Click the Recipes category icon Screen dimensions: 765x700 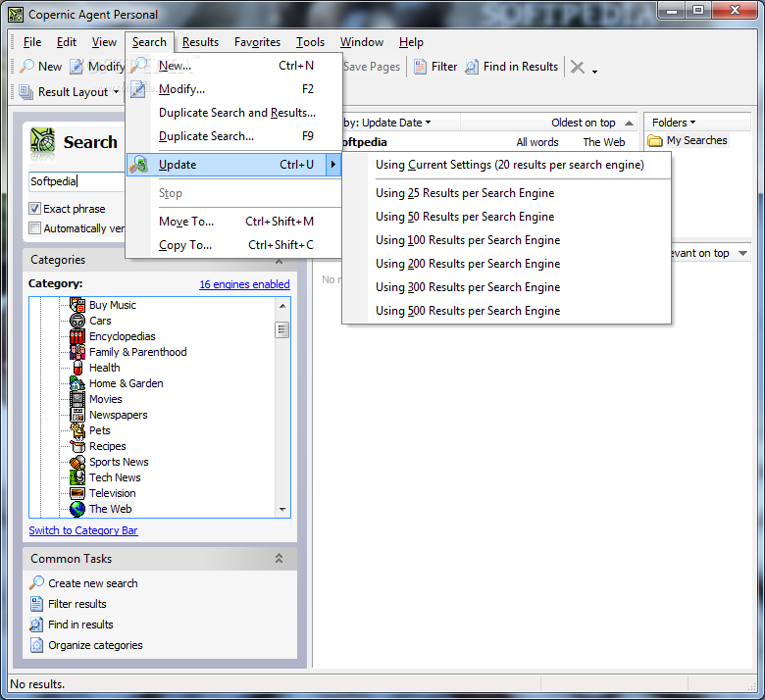click(x=77, y=446)
